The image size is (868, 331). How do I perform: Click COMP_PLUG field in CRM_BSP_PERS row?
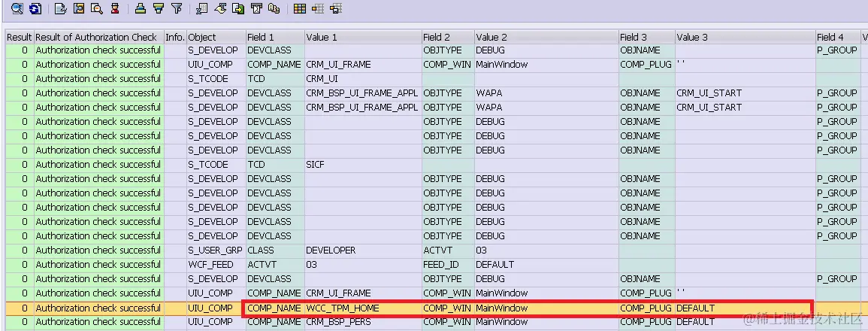coord(646,321)
